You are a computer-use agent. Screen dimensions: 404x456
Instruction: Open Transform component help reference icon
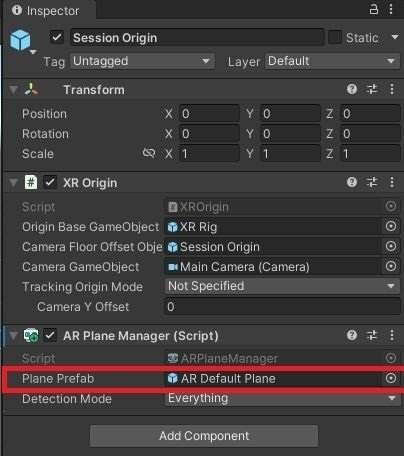[352, 89]
